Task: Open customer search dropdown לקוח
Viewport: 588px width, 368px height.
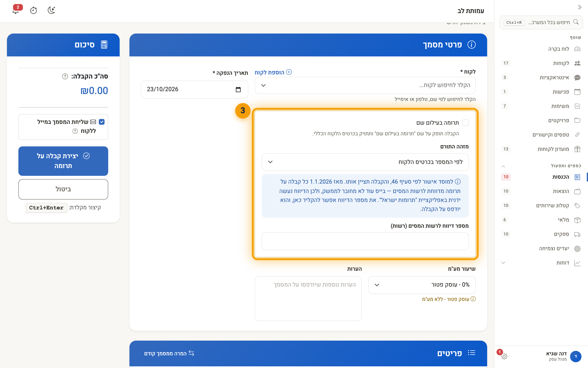Action: coord(365,85)
